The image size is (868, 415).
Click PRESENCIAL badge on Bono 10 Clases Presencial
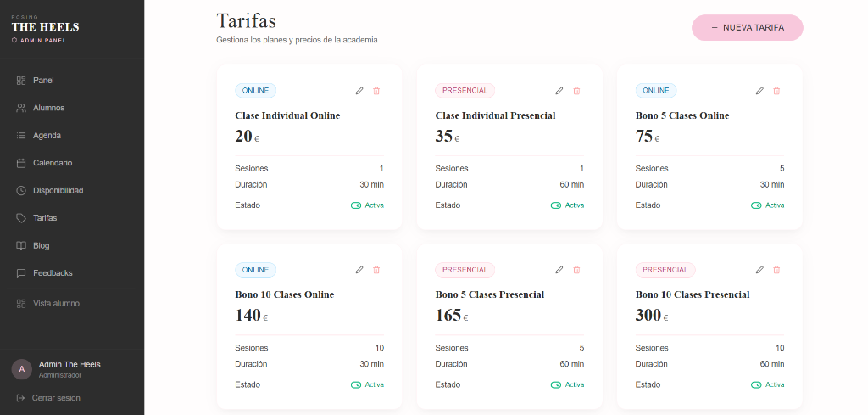pyautogui.click(x=665, y=270)
